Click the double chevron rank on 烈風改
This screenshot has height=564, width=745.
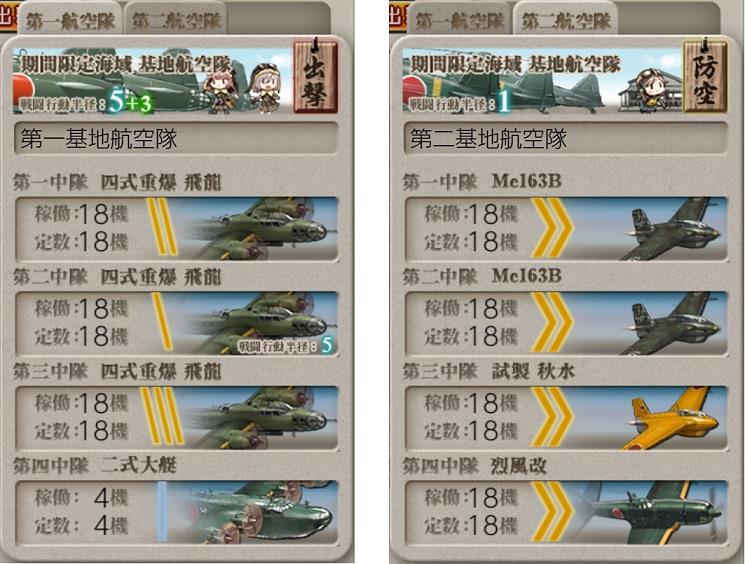(552, 512)
